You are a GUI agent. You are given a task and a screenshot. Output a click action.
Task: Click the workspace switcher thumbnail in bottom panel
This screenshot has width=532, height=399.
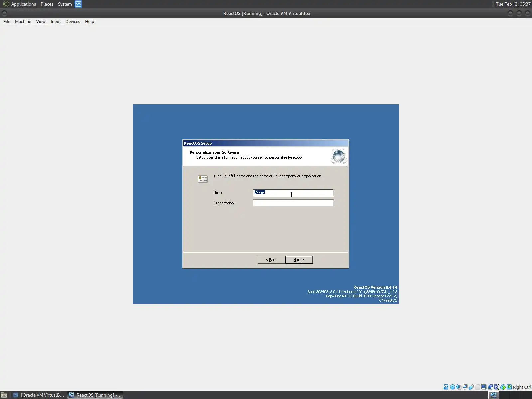click(x=494, y=395)
